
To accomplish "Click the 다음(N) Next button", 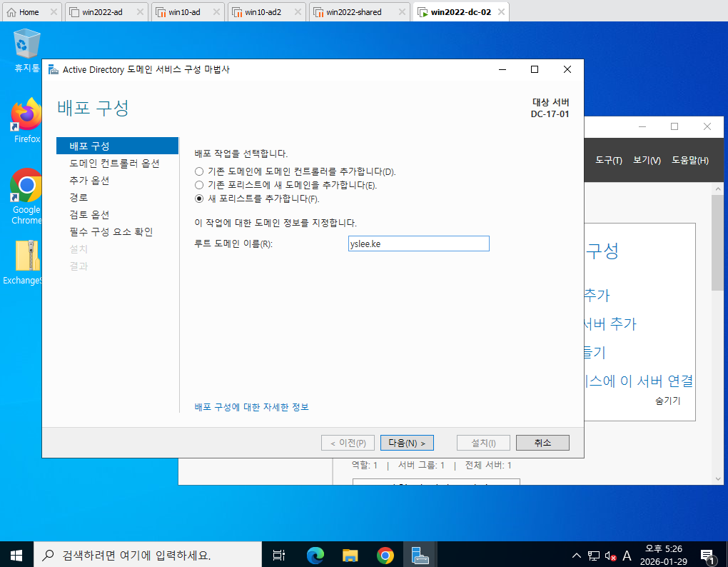I will point(407,443).
